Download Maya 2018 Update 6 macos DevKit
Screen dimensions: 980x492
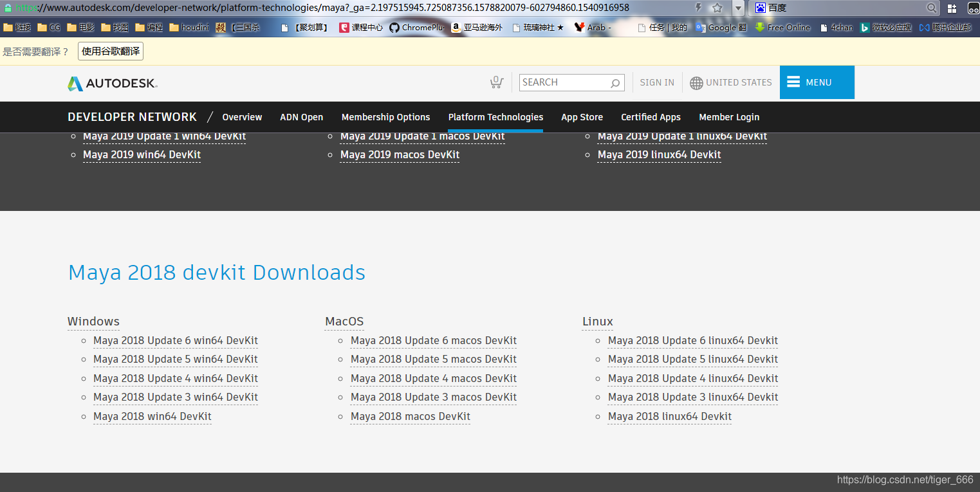pos(434,341)
